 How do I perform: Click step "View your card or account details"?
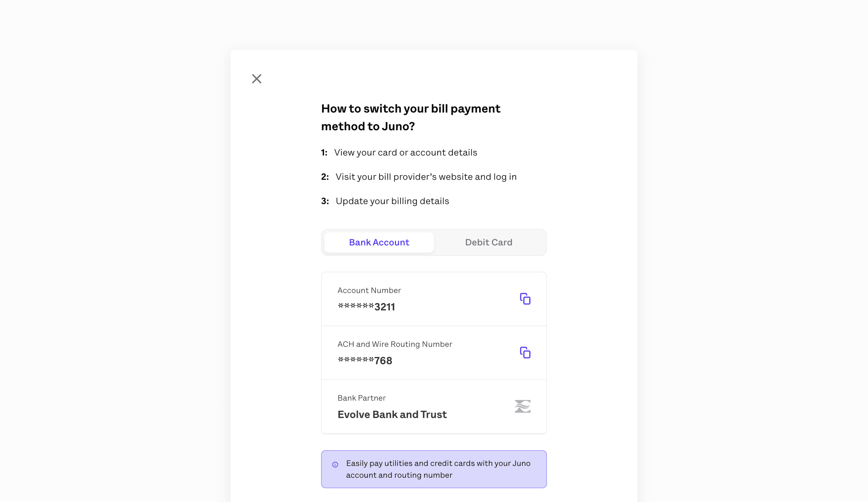[x=405, y=153]
